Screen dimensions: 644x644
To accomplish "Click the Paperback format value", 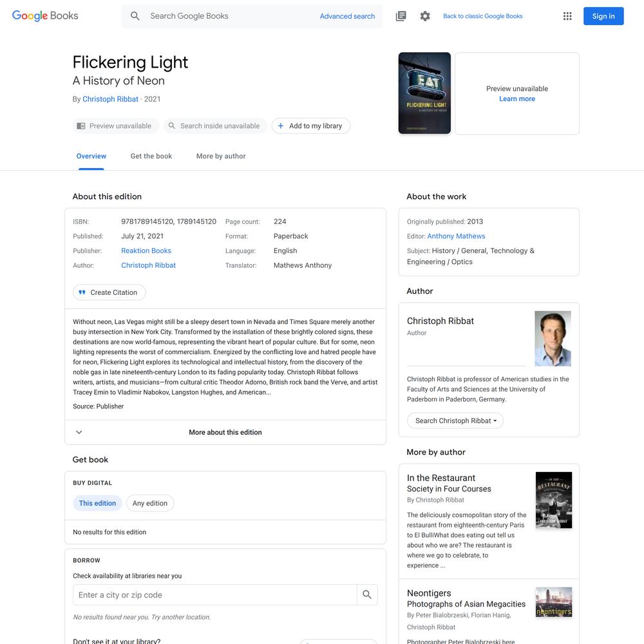I will (291, 236).
